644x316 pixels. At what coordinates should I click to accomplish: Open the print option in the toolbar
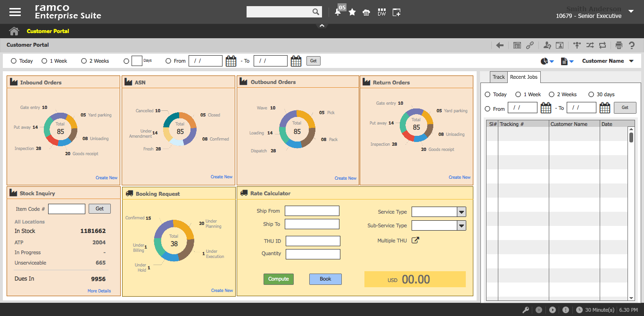[619, 45]
